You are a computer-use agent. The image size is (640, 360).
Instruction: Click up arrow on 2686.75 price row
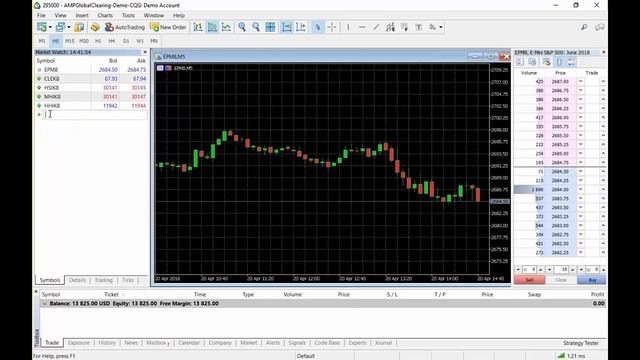pos(603,91)
